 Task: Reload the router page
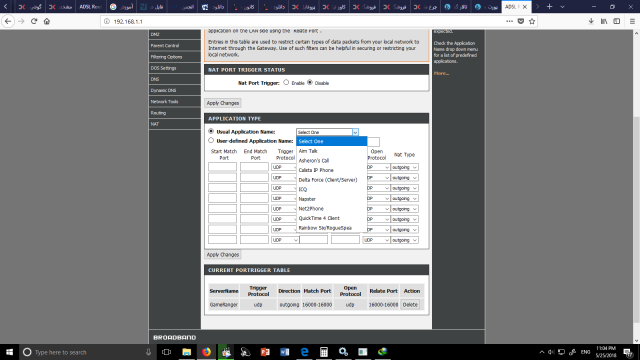[x=34, y=21]
